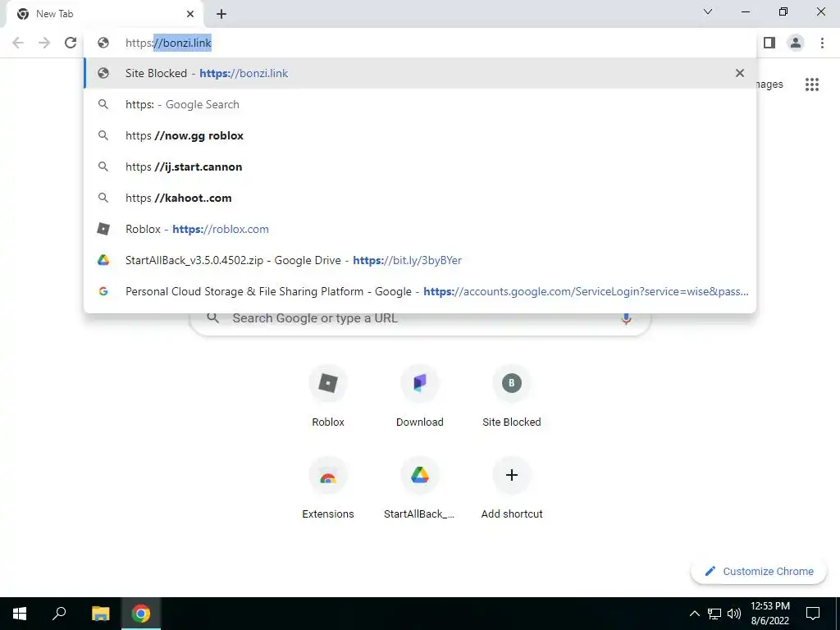Open the Roblox shortcut tile

(328, 396)
